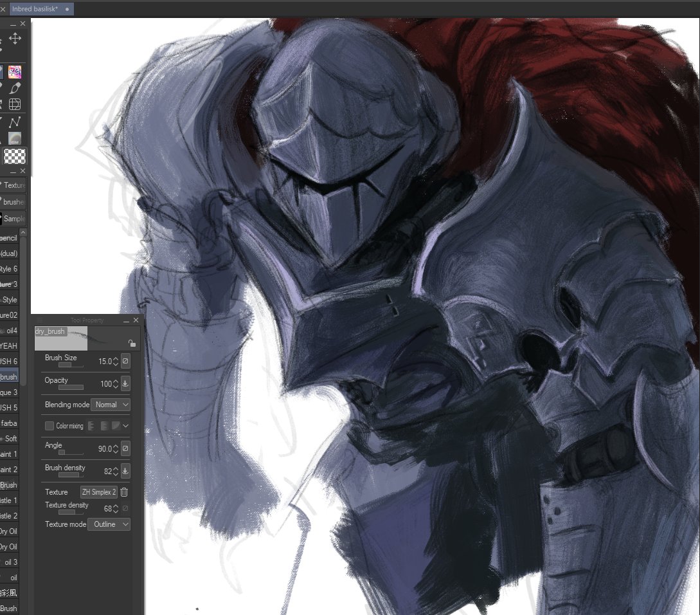Choose the second color mixing mode icon

[x=104, y=426]
